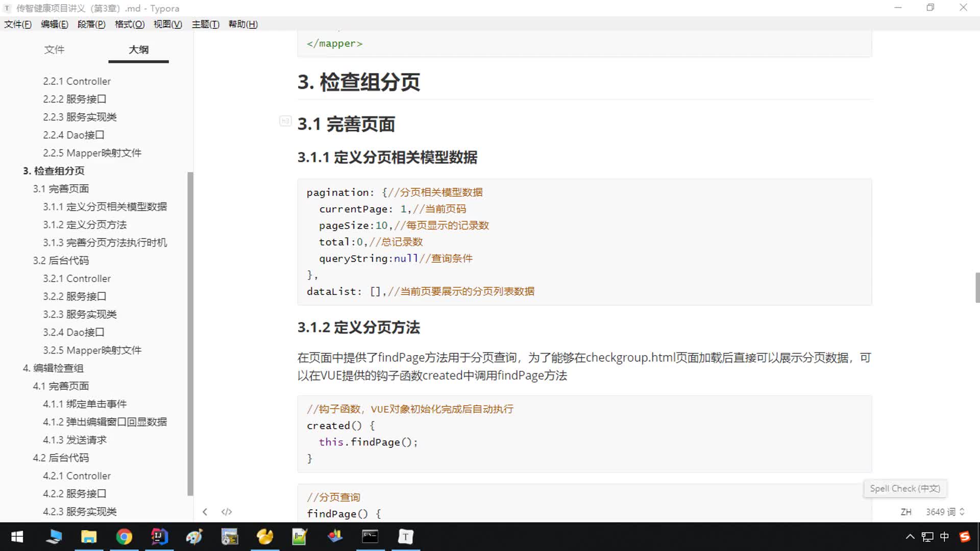Open 2.2.5 Mapper映射文件 outline item
Viewport: 980px width, 551px height.
(x=92, y=153)
